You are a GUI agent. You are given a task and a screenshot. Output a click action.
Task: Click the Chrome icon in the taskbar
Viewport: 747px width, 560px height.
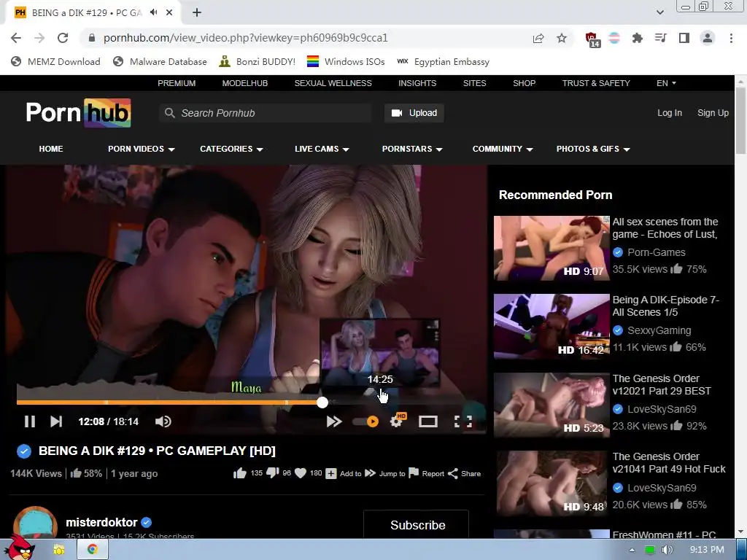tap(93, 550)
